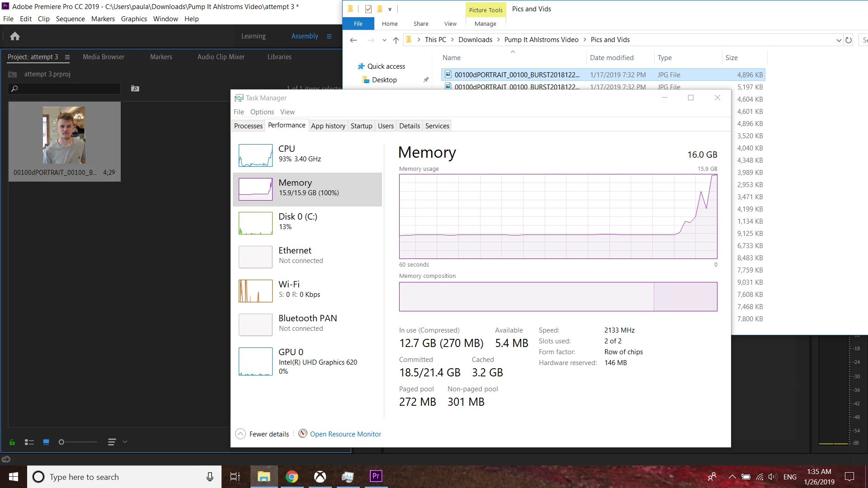Switch project panel to List View
This screenshot has height=488, width=868.
[x=29, y=442]
